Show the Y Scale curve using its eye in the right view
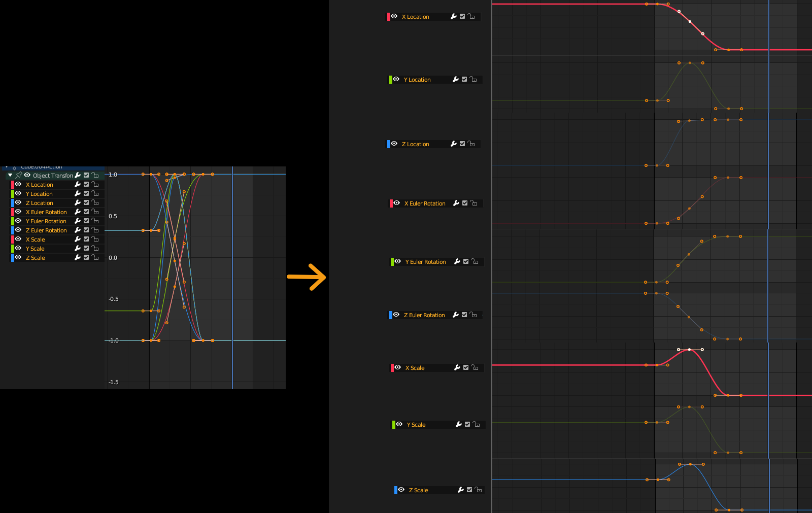812x513 pixels. coord(399,425)
